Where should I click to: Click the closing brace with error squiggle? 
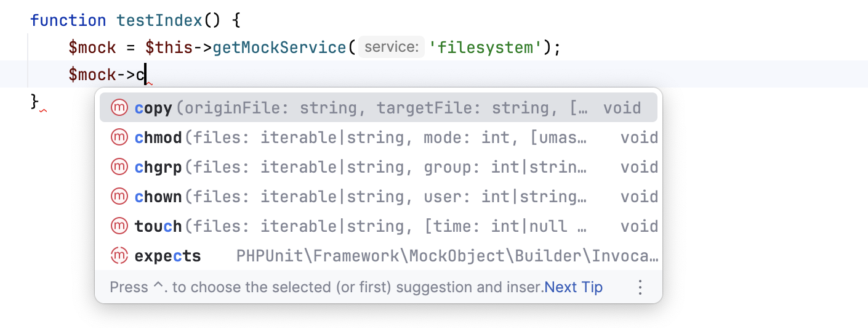35,102
